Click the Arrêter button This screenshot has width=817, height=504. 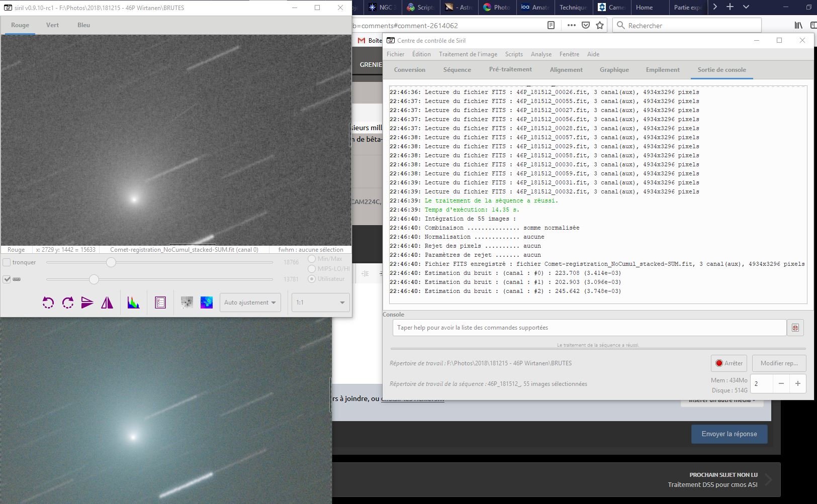coord(729,363)
